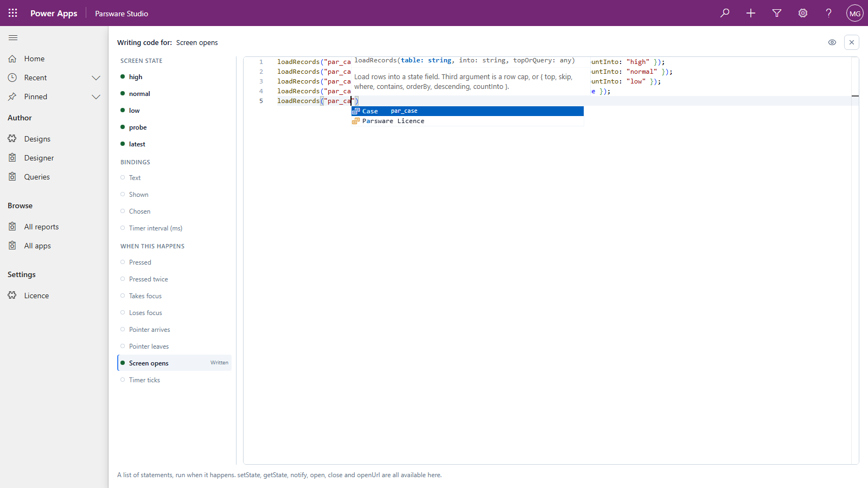Choose the Case par_case suggestion

tap(468, 111)
